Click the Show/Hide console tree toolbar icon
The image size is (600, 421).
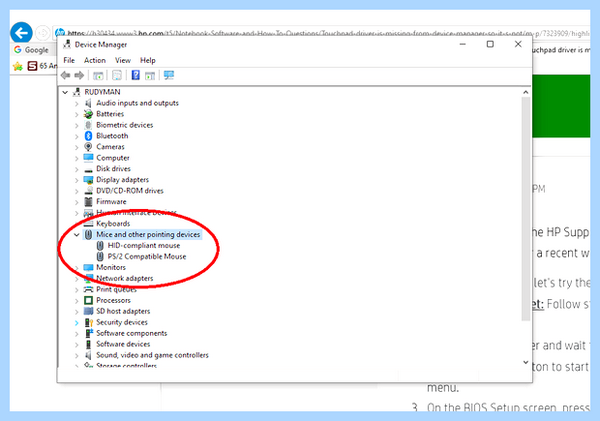tap(98, 75)
